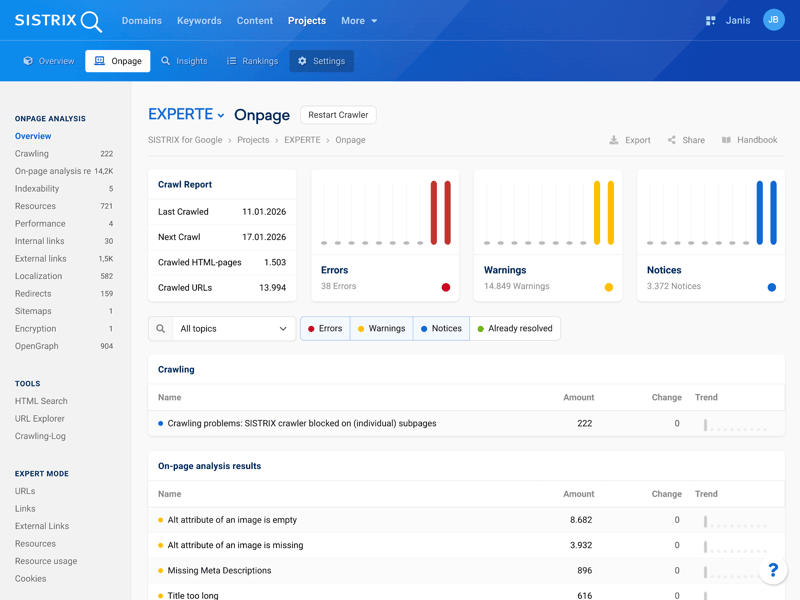Click the Export download icon
Viewport: 800px width, 600px height.
click(614, 140)
